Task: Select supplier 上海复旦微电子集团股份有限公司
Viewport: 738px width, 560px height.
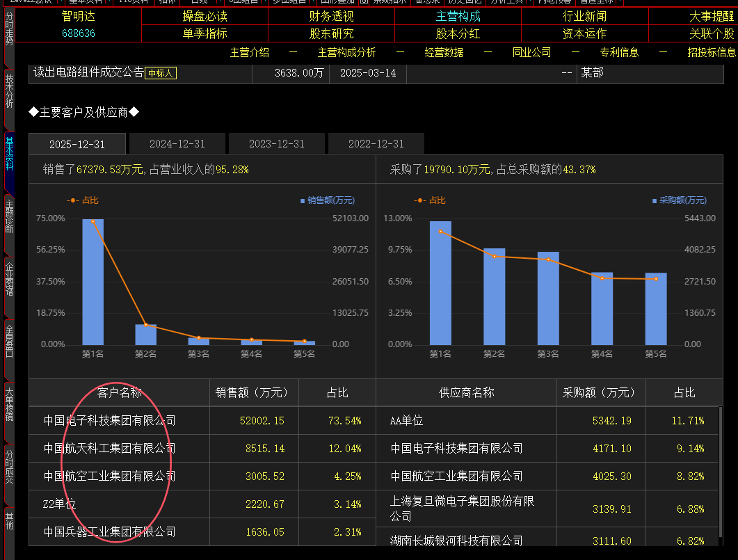Action: point(462,509)
